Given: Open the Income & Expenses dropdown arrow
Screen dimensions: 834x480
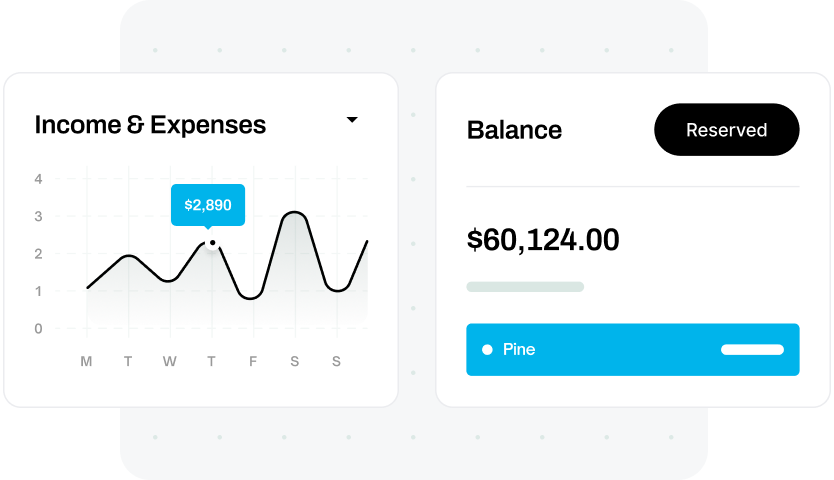Looking at the screenshot, I should pos(352,120).
